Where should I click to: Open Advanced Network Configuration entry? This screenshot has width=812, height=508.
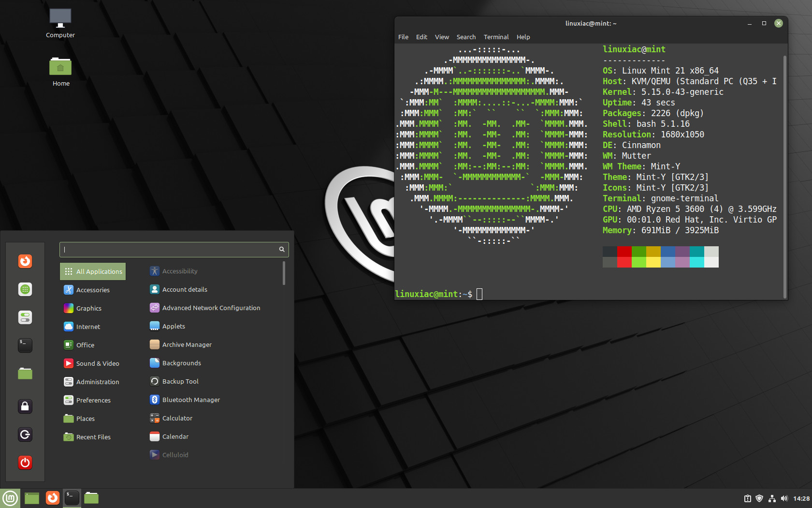point(205,308)
